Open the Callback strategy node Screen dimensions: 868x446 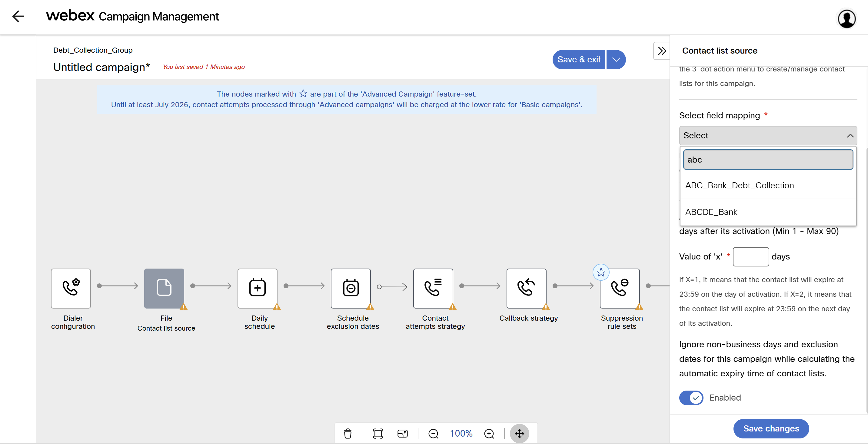[526, 288]
